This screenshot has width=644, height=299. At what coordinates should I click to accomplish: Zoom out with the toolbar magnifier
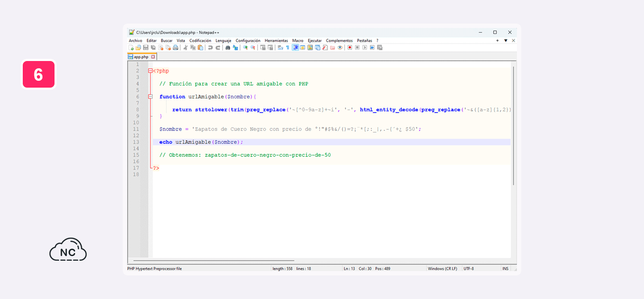pyautogui.click(x=253, y=48)
